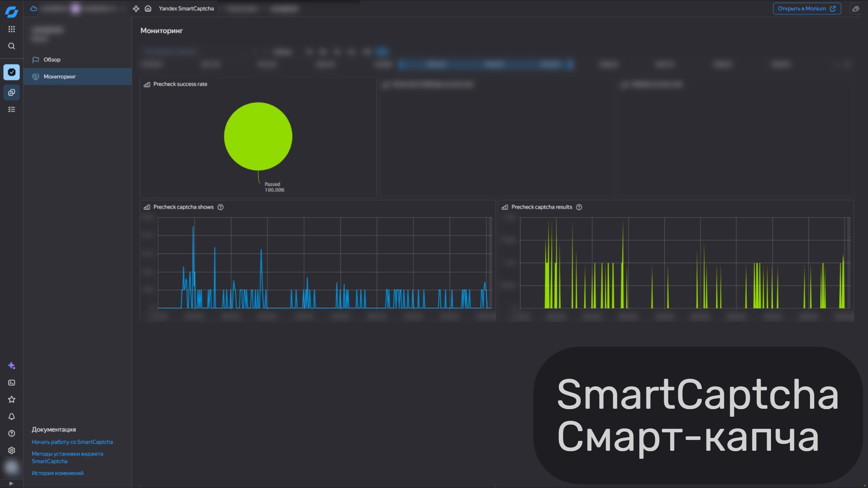Open the all services grid icon
This screenshot has width=868, height=488.
coord(12,29)
